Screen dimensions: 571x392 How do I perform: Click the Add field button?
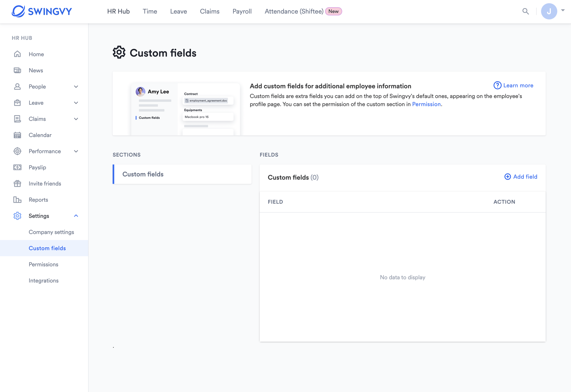point(520,176)
